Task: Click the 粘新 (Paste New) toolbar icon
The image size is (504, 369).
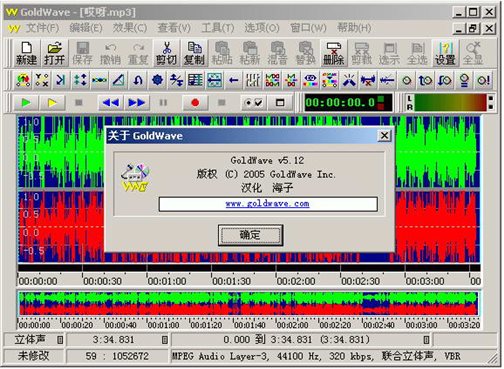Action: click(250, 53)
